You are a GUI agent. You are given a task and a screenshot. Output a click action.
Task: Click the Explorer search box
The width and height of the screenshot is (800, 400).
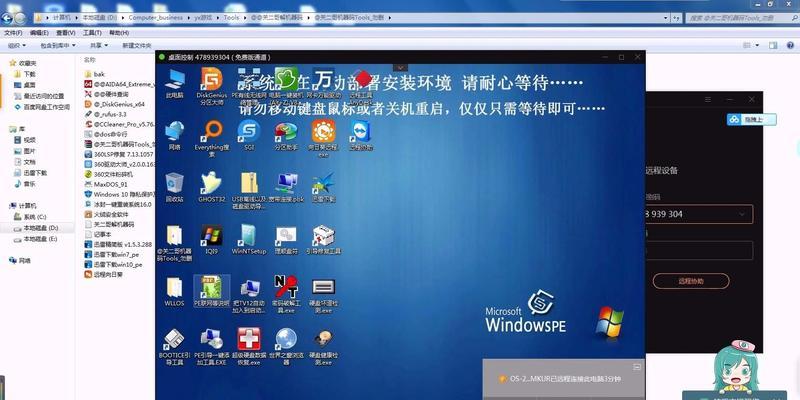740,18
